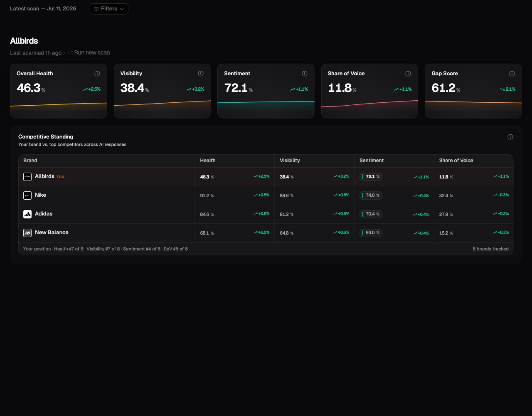
Task: Click Adidas share of voice 27.9%
Action: point(446,214)
